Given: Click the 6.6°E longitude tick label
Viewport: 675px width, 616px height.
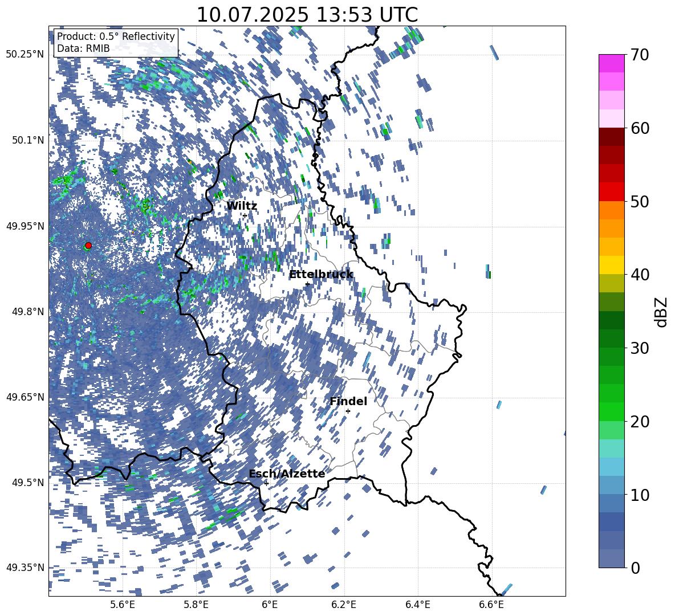Looking at the screenshot, I should [491, 605].
